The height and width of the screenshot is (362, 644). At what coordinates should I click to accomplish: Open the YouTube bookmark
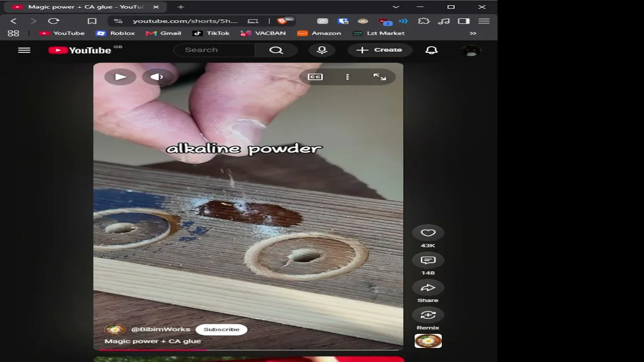click(x=62, y=33)
